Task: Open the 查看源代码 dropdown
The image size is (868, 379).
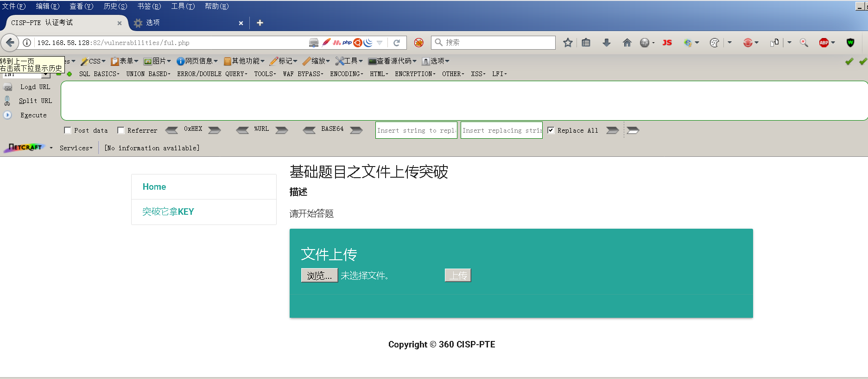Action: (x=393, y=61)
